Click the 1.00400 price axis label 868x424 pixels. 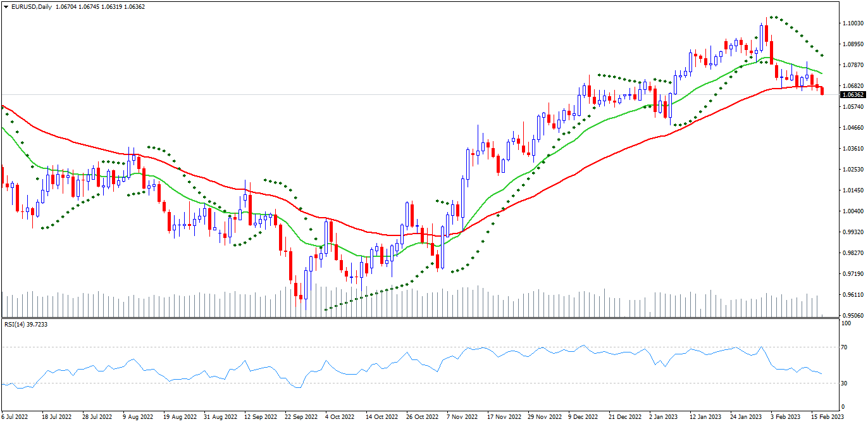point(853,211)
